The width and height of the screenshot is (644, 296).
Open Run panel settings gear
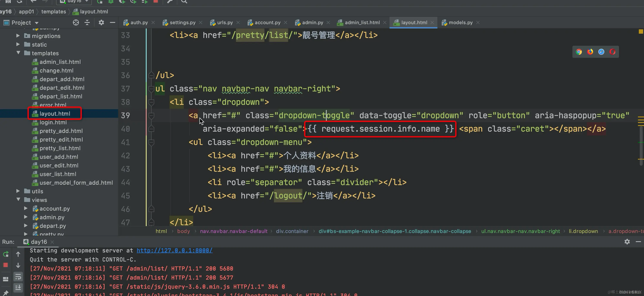point(627,241)
